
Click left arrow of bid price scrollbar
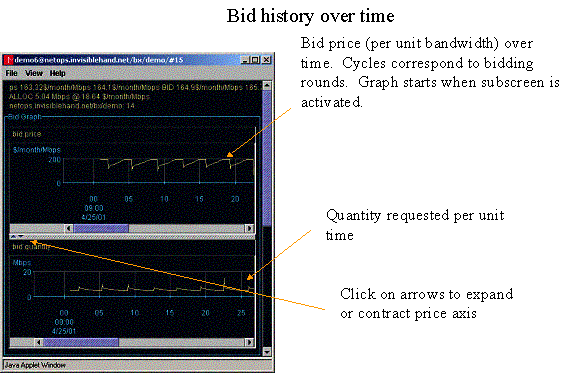69,228
